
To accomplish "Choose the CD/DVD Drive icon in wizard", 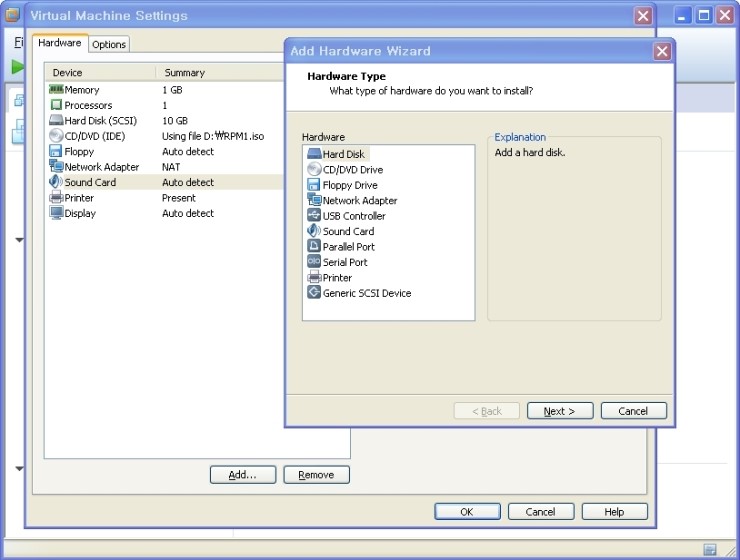I will click(314, 170).
